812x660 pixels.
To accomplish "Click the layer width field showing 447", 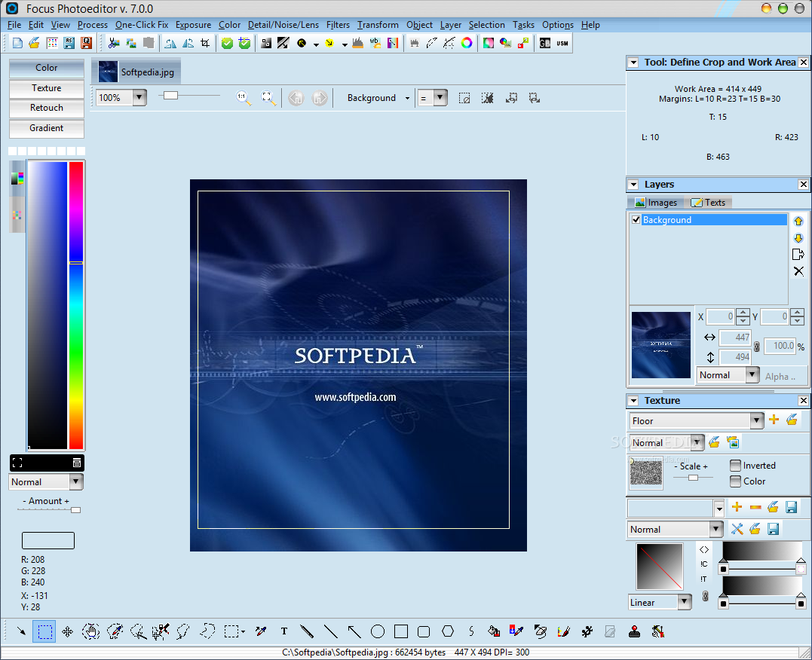I will click(x=735, y=337).
